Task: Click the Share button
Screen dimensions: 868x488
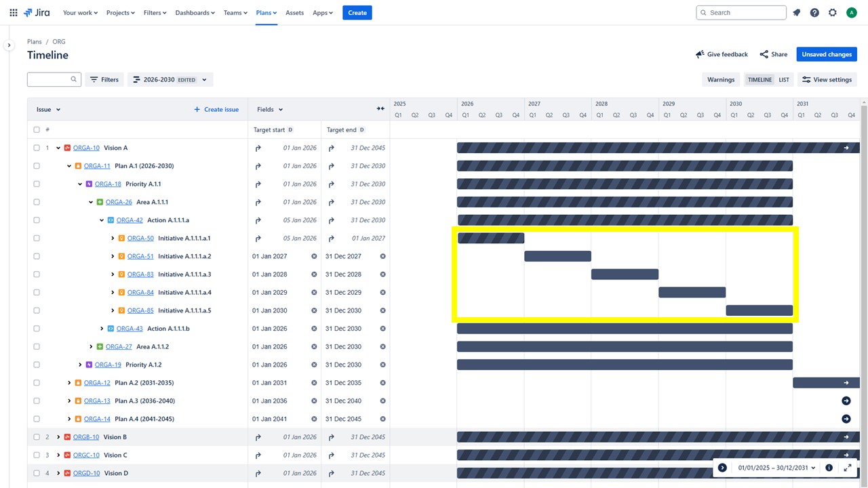Action: pyautogui.click(x=774, y=54)
